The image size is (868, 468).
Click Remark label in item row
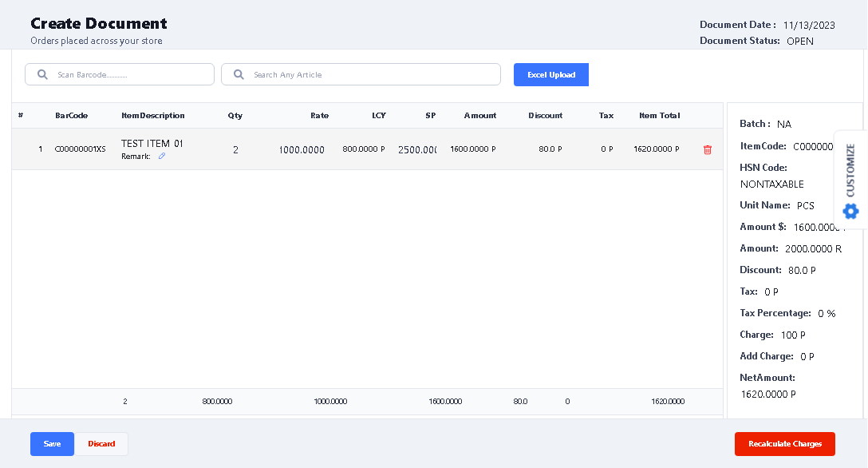click(x=136, y=157)
